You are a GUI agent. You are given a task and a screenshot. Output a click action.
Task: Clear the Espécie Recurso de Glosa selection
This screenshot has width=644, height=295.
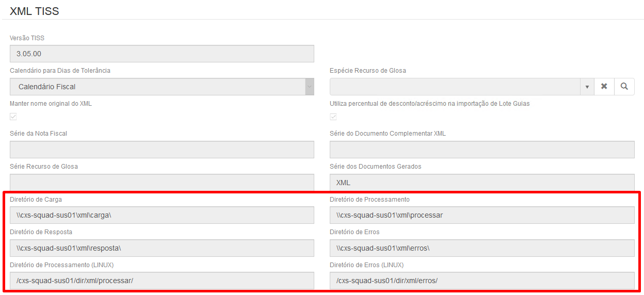[604, 87]
